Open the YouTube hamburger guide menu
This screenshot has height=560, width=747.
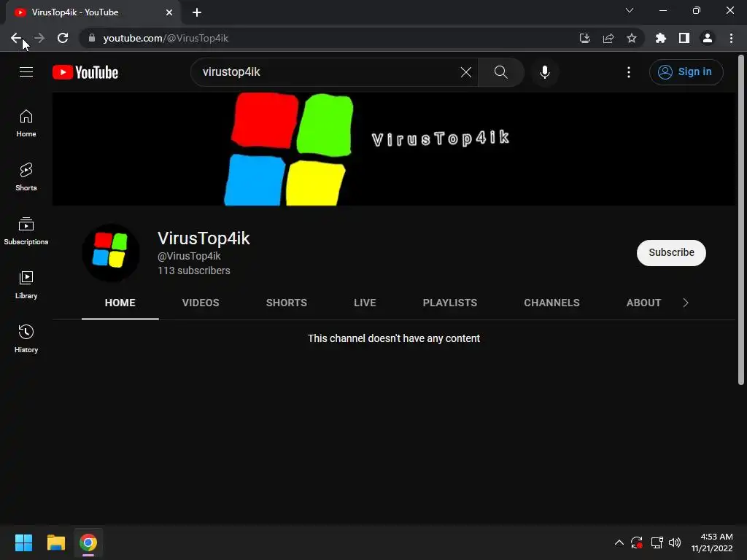[x=26, y=72]
